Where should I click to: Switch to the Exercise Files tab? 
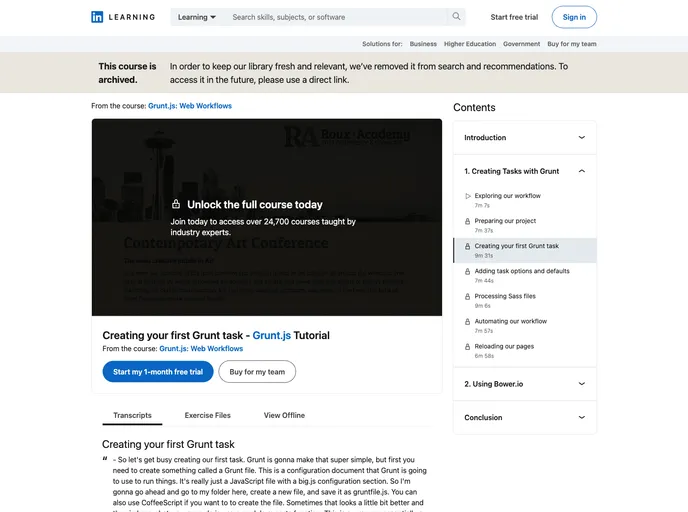point(208,415)
